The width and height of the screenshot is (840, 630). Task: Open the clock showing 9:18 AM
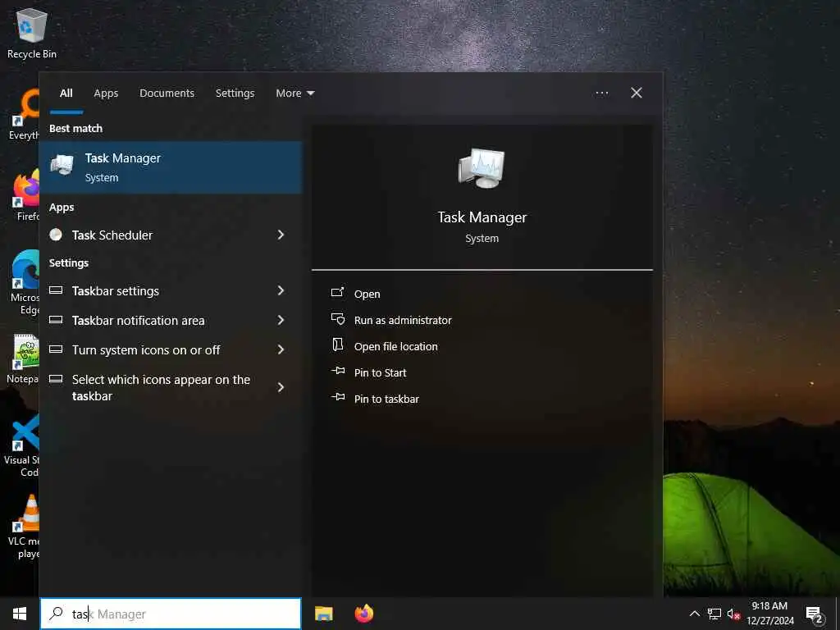pyautogui.click(x=769, y=614)
